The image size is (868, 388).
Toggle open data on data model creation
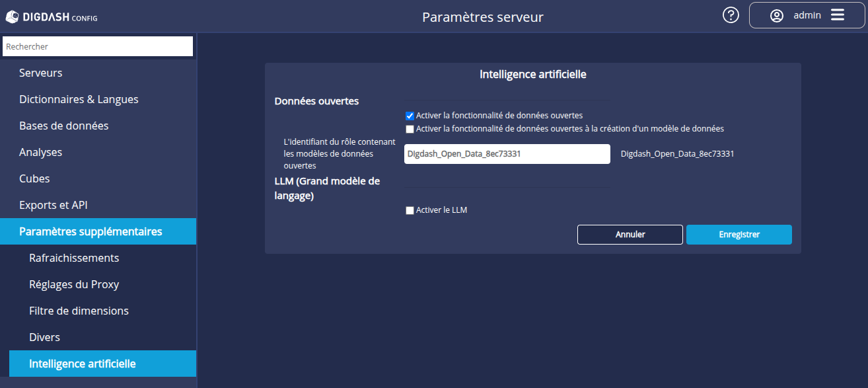point(410,129)
